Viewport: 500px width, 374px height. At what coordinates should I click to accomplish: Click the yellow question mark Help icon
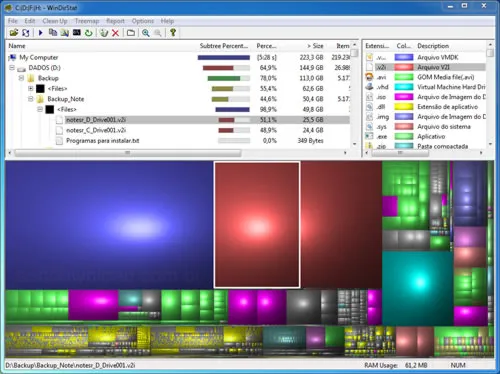173,33
